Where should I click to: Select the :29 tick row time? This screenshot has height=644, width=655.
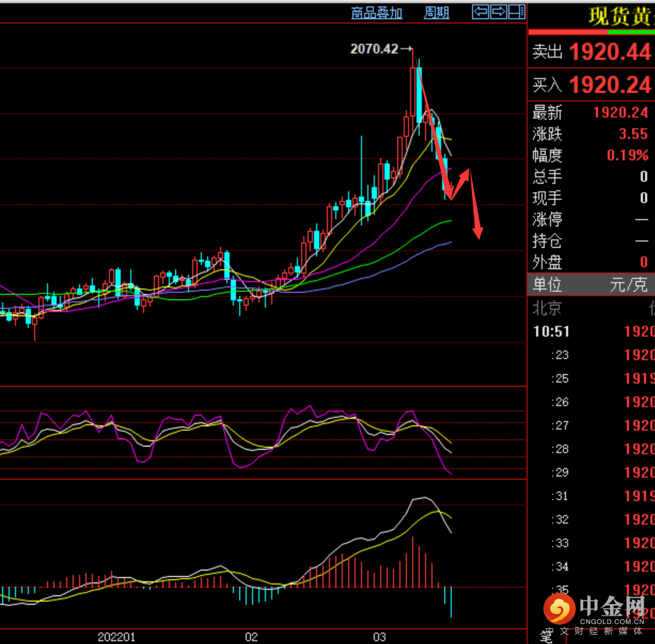point(560,472)
